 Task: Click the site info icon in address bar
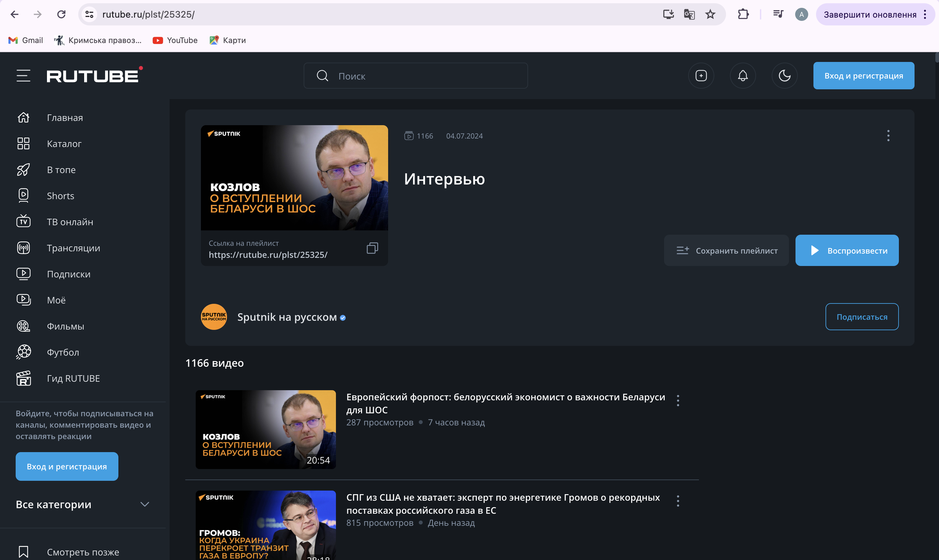[x=89, y=14]
